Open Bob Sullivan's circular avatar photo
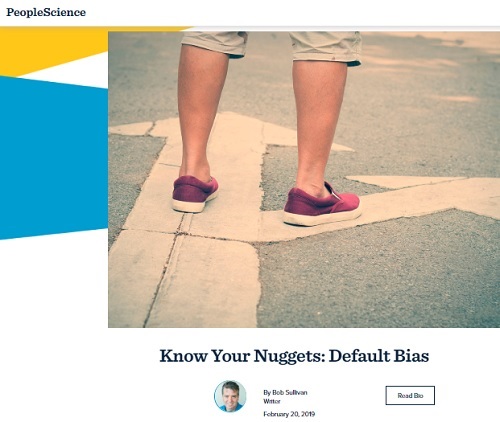This screenshot has width=500, height=422. 230,396
